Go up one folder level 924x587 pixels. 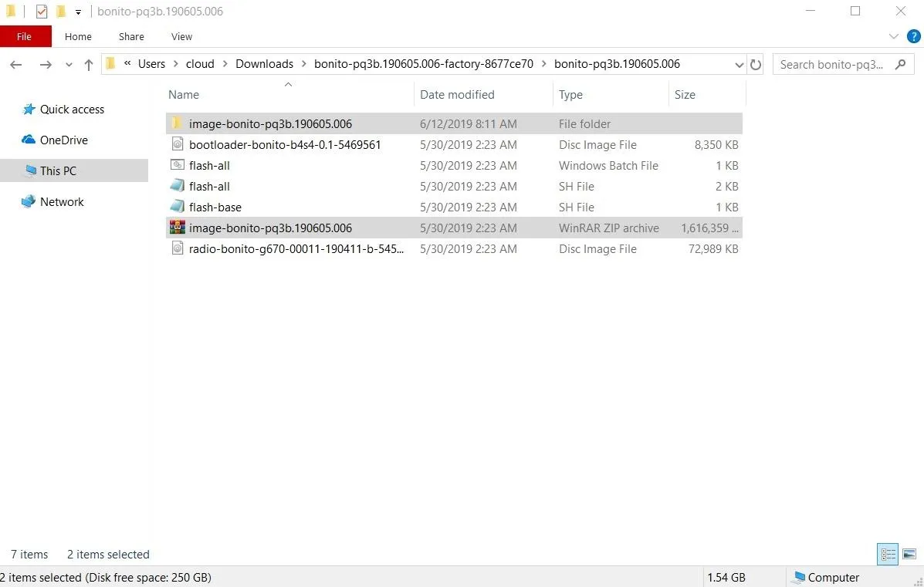pos(89,65)
